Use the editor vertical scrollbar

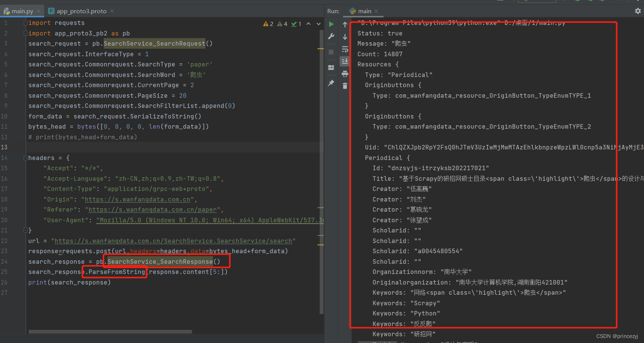pyautogui.click(x=322, y=172)
